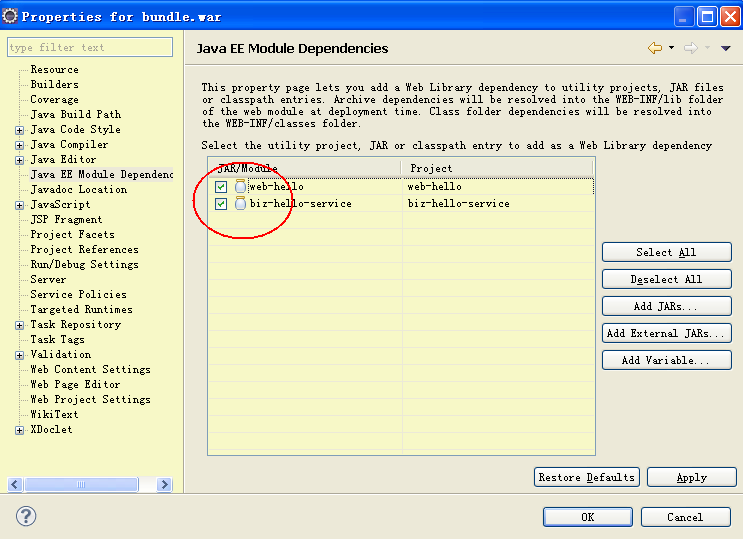Click the JAR/Module column header
Viewport: 743px width, 539px height.
[x=304, y=168]
